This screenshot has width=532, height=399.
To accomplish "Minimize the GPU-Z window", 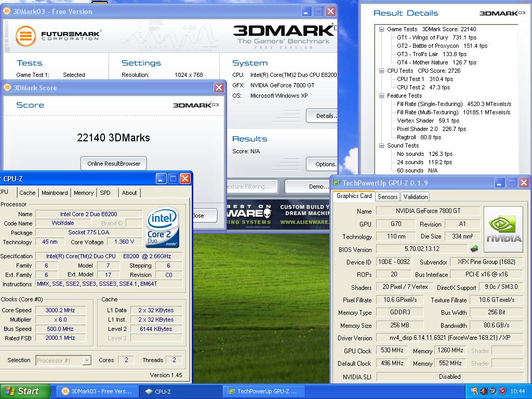I will 499,183.
